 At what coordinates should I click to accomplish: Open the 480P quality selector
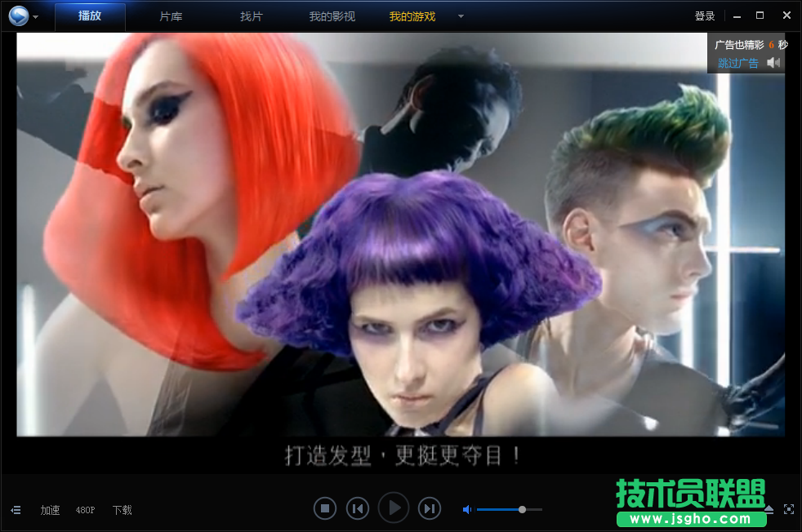(86, 510)
